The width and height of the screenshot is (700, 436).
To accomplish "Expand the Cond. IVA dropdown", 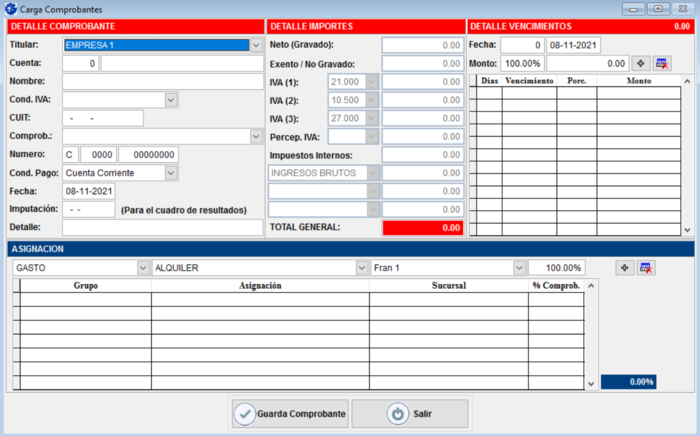I will click(171, 100).
